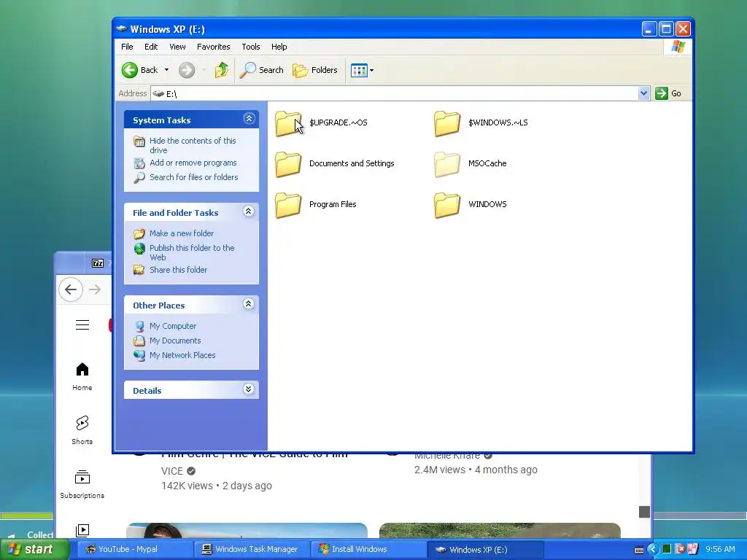Select the $UPGRADE.~OS folder icon
Viewport: 747px width, 560px height.
pyautogui.click(x=288, y=123)
